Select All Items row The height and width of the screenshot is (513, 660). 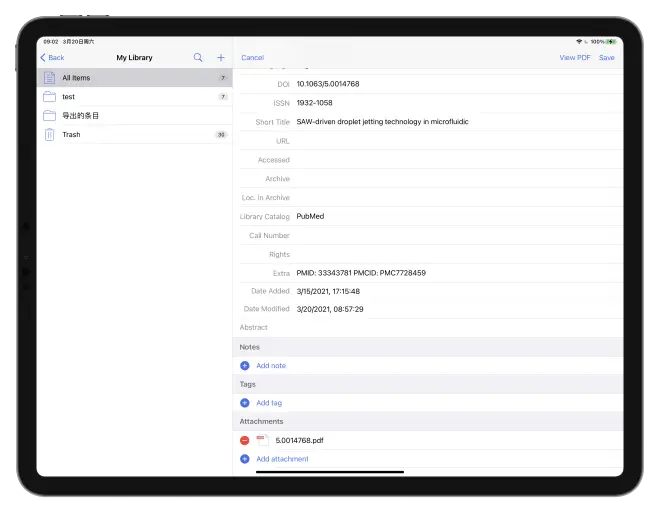pos(135,78)
